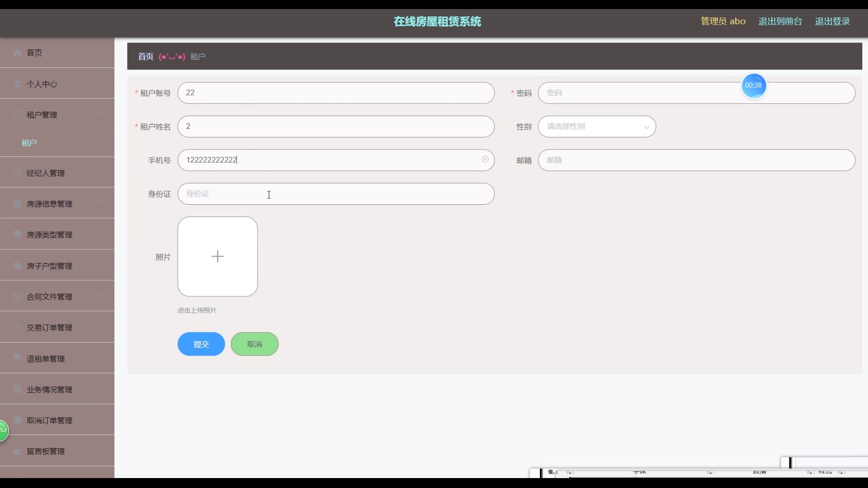The height and width of the screenshot is (488, 868).
Task: Open the 交易订单管理 menu item
Action: pyautogui.click(x=49, y=328)
